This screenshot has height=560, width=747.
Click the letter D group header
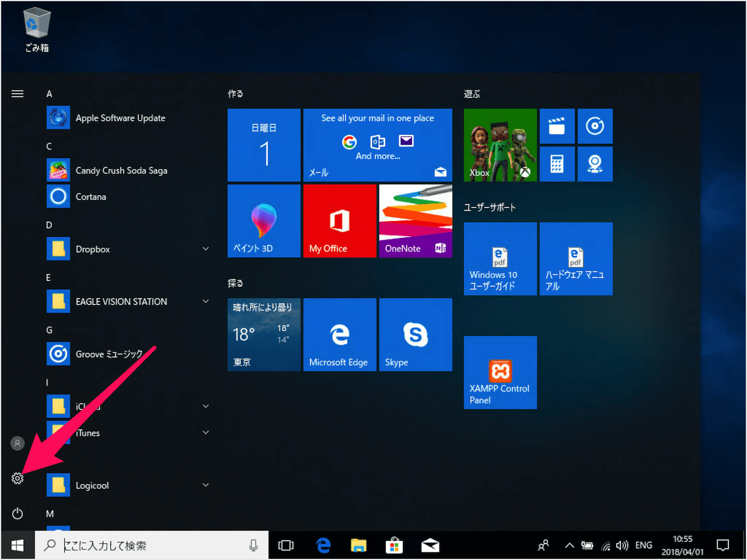(x=49, y=225)
